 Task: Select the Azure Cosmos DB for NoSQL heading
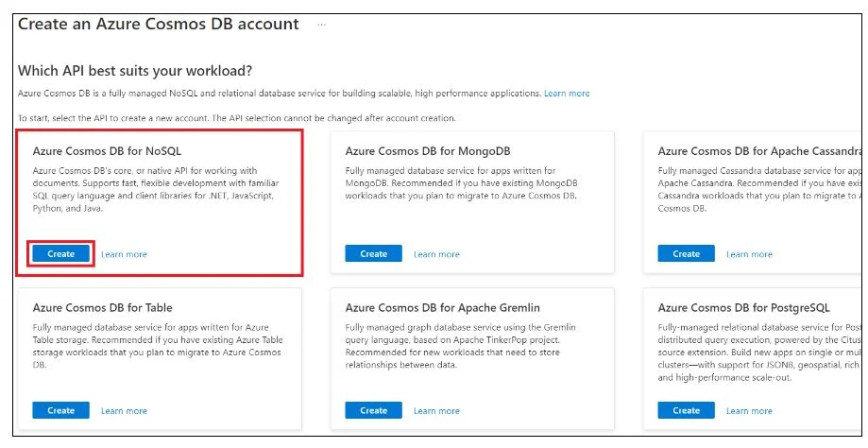point(107,150)
